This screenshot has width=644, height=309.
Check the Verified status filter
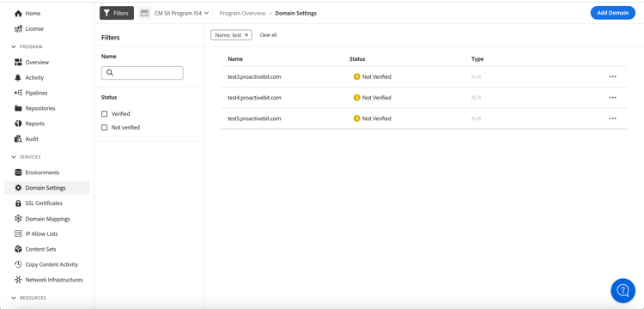104,114
